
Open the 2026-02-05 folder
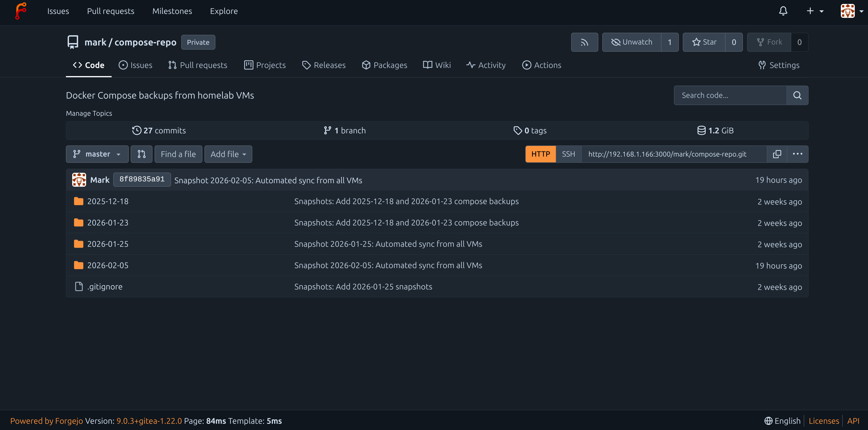point(107,265)
